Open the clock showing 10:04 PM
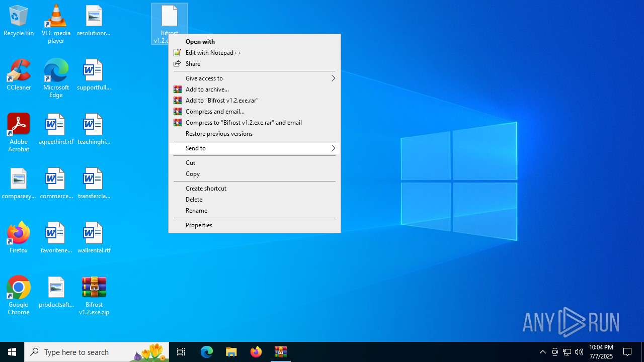 tap(601, 352)
